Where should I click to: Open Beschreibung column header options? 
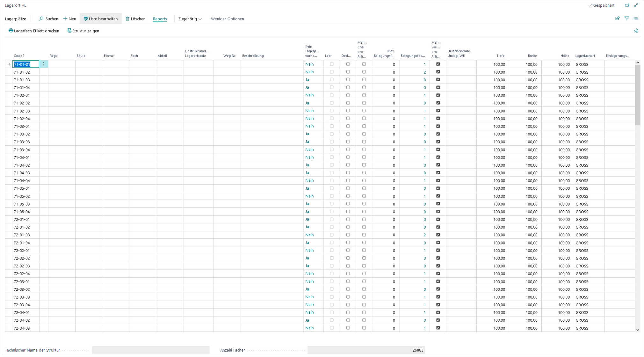pyautogui.click(x=253, y=56)
